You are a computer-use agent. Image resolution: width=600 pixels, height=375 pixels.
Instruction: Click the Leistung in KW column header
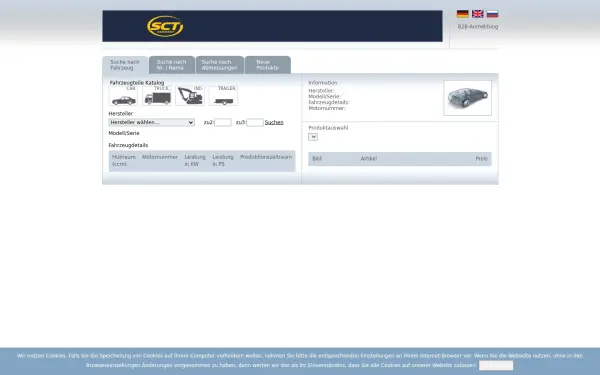tap(195, 160)
